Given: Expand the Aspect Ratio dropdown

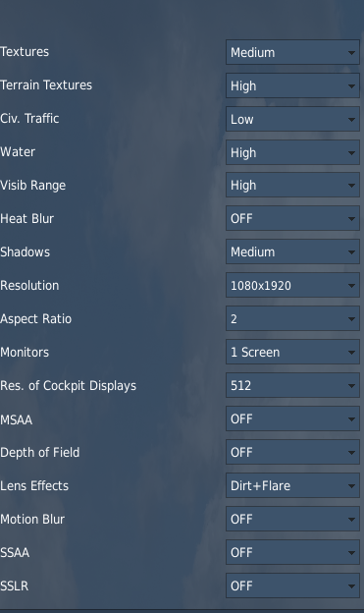Looking at the screenshot, I should pyautogui.click(x=292, y=318).
